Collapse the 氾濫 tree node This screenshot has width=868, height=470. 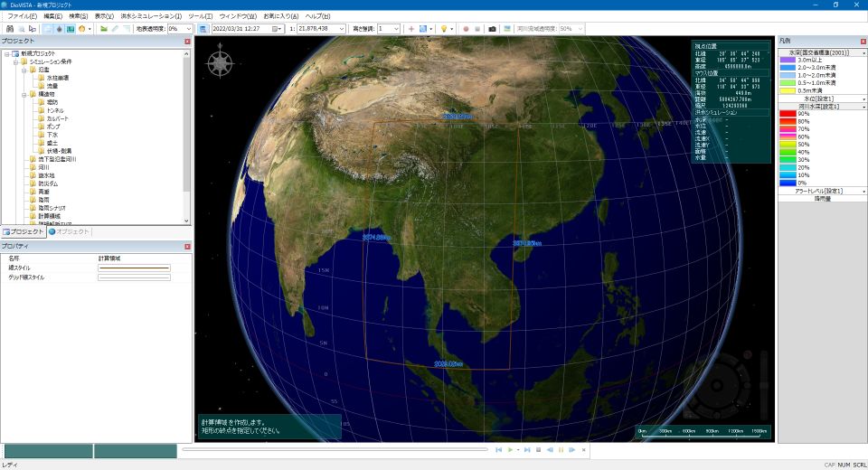click(x=24, y=70)
